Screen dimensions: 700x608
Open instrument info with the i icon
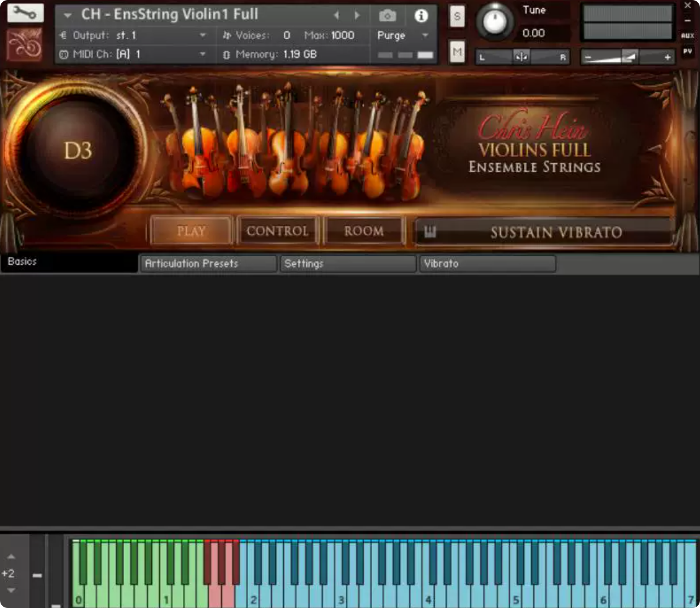point(420,16)
